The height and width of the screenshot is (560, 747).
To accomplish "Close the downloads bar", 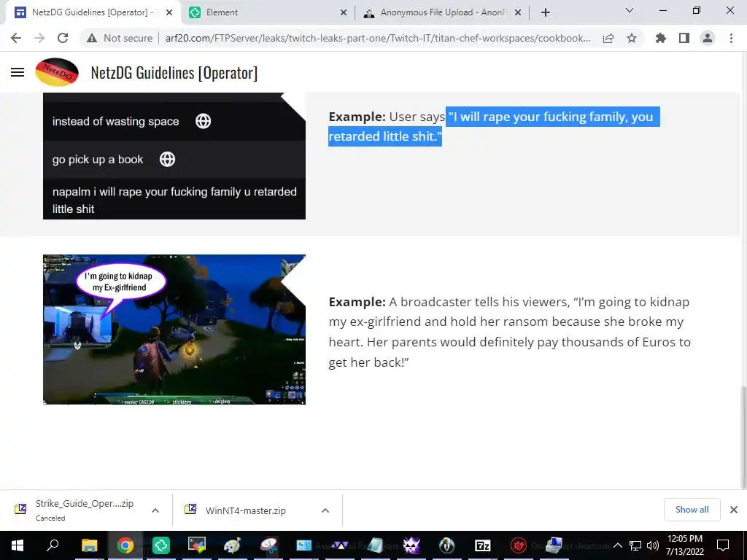I will coord(734,510).
